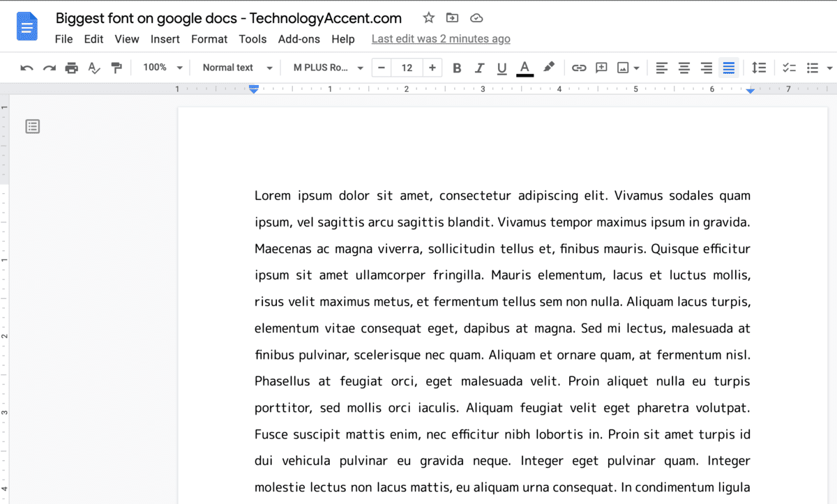837x504 pixels.
Task: Toggle italic formatting
Action: (479, 67)
